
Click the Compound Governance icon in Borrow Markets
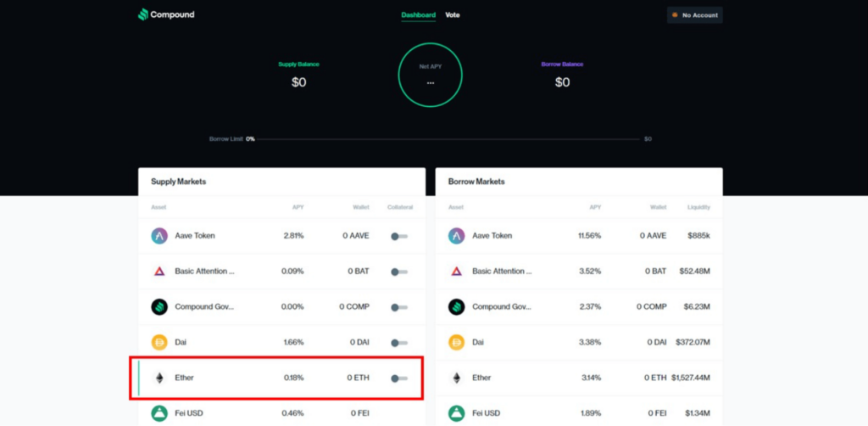point(457,307)
